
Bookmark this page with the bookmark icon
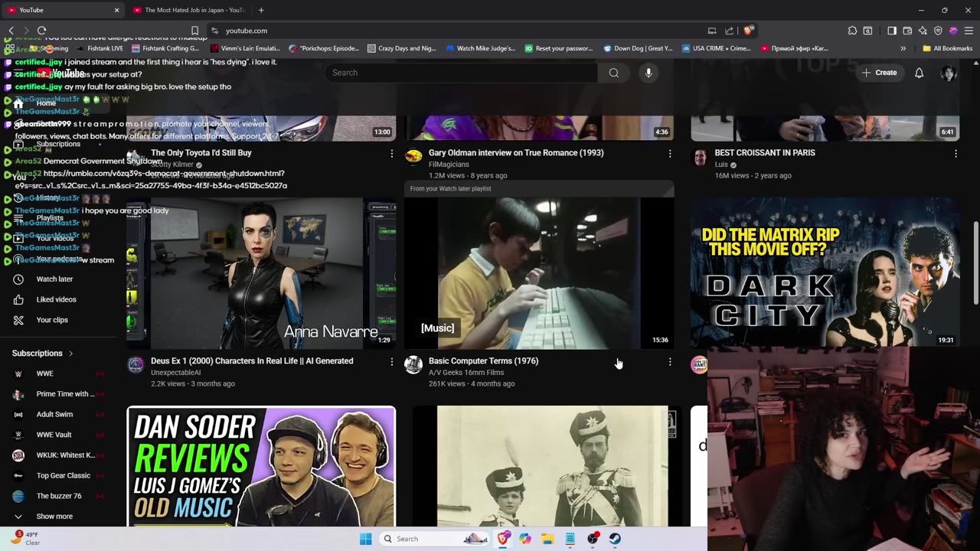pyautogui.click(x=195, y=31)
